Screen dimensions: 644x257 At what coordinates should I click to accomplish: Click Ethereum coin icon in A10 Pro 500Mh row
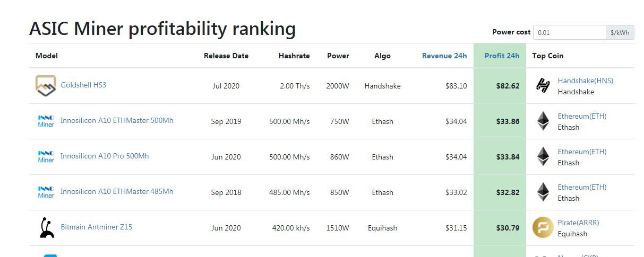(x=543, y=157)
